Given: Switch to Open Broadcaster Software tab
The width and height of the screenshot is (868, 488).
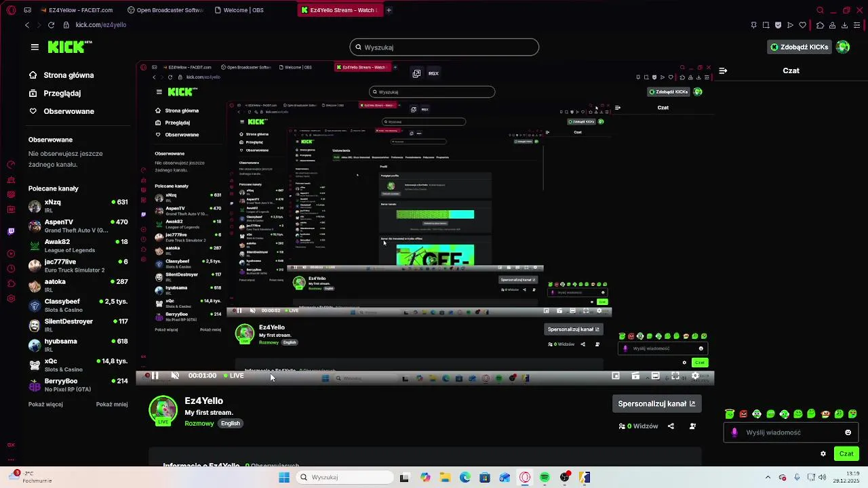Looking at the screenshot, I should click(x=165, y=10).
